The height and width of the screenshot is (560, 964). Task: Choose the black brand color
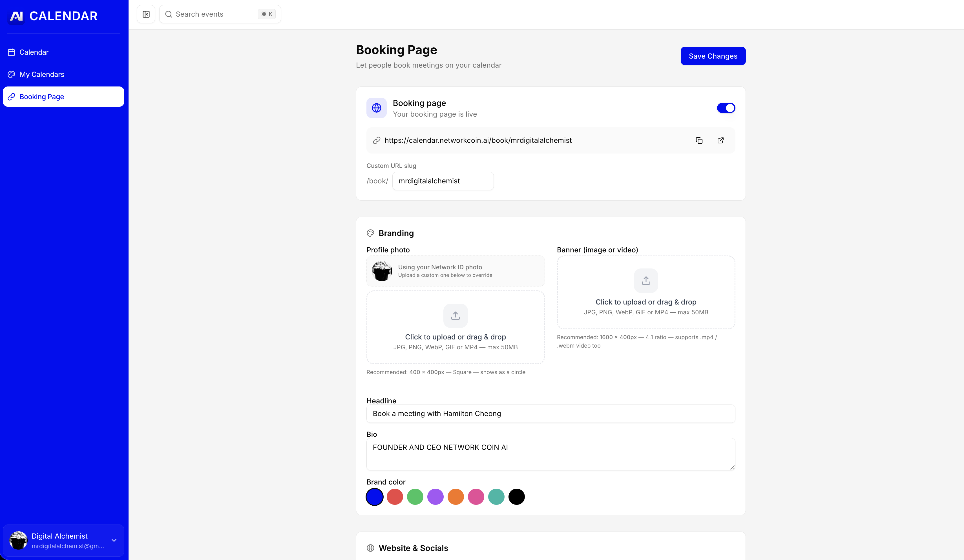(x=516, y=497)
